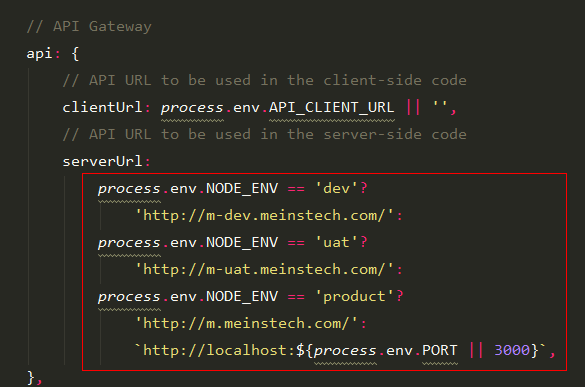Click the client-side code comment line

pos(265,81)
